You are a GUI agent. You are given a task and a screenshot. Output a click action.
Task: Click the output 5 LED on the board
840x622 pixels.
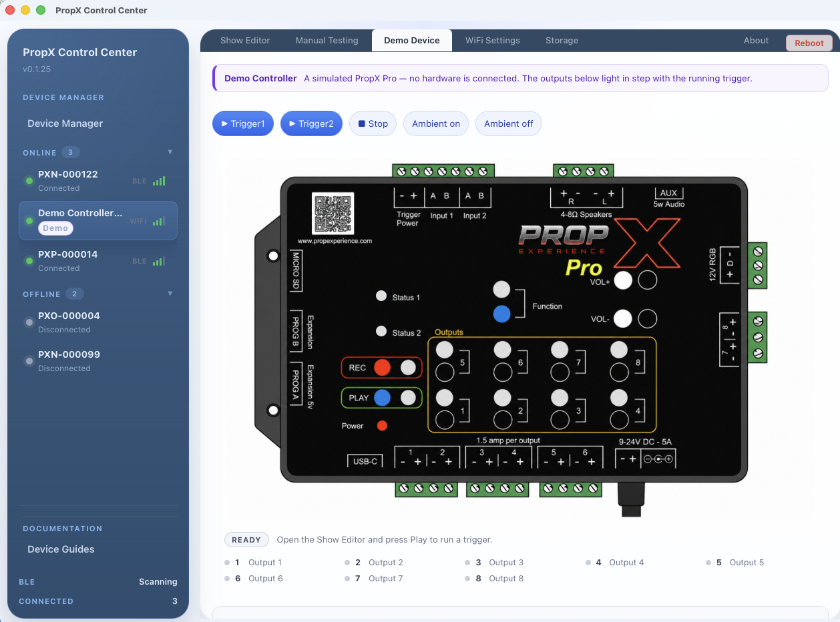(x=445, y=350)
